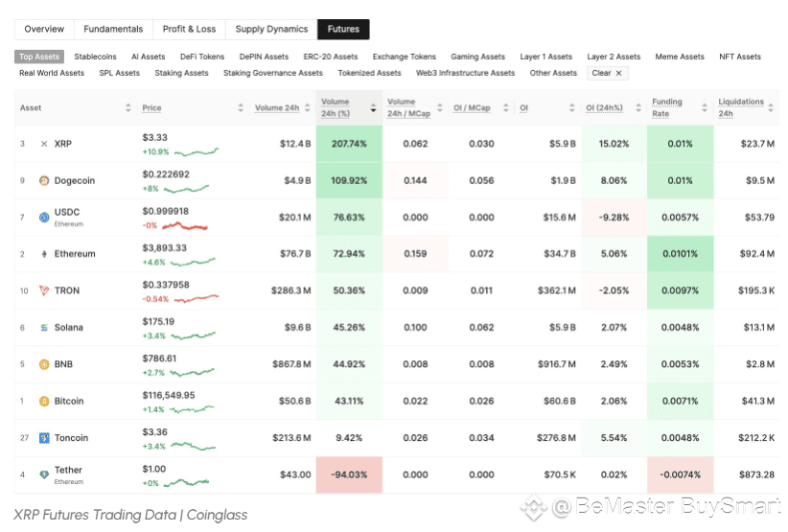Sort by Volume 24h sort arrows
Image resolution: width=788 pixels, height=532 pixels.
click(307, 108)
